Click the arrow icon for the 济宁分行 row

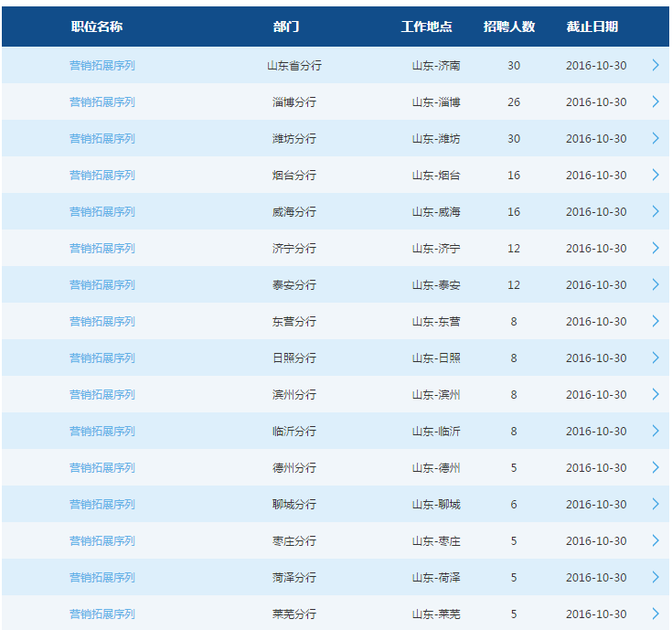coord(655,248)
